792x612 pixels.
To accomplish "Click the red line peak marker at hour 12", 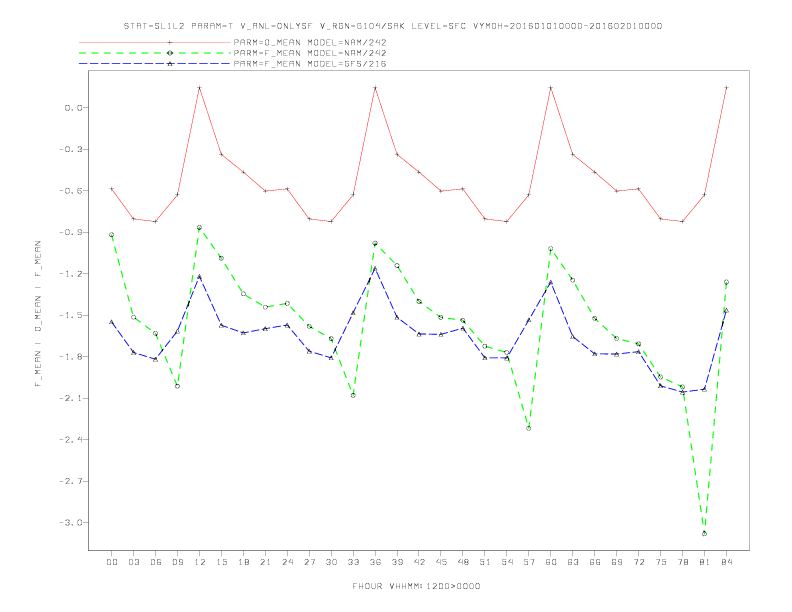I will point(200,88).
